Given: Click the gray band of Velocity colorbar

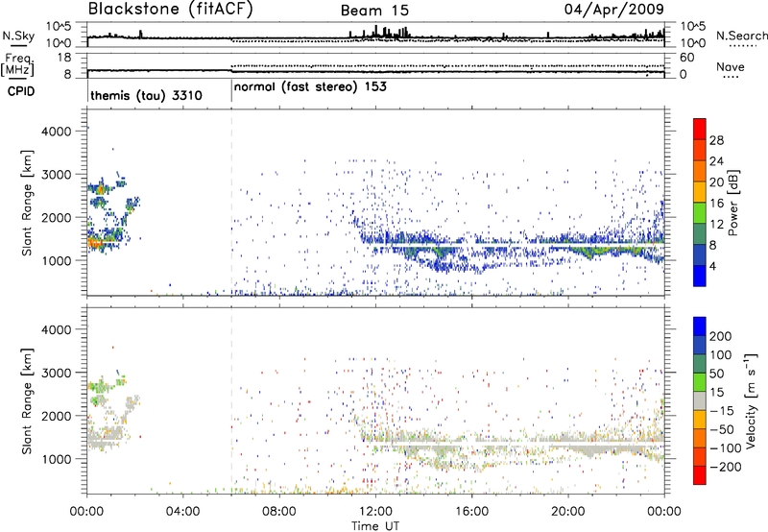Looking at the screenshot, I should pos(700,400).
